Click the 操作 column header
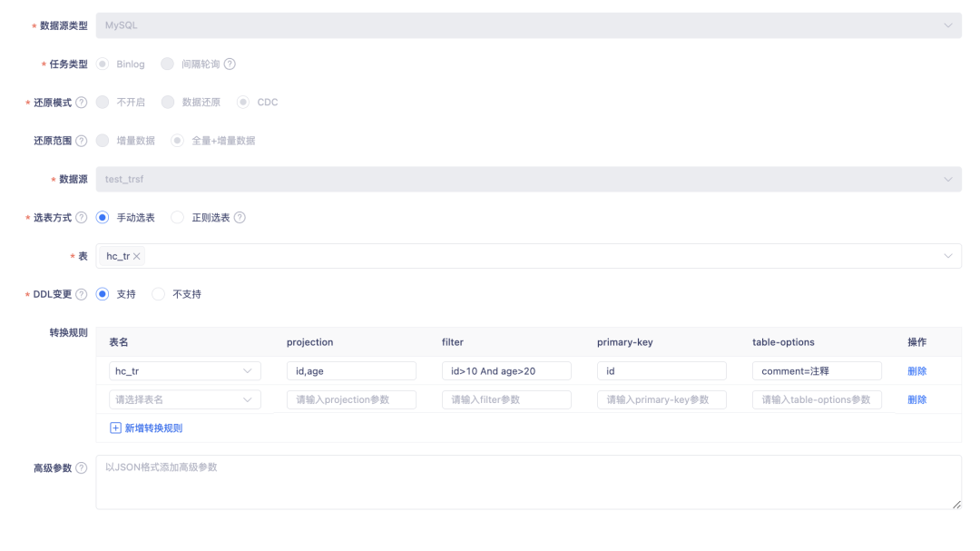This screenshot has width=980, height=551. 916,342
